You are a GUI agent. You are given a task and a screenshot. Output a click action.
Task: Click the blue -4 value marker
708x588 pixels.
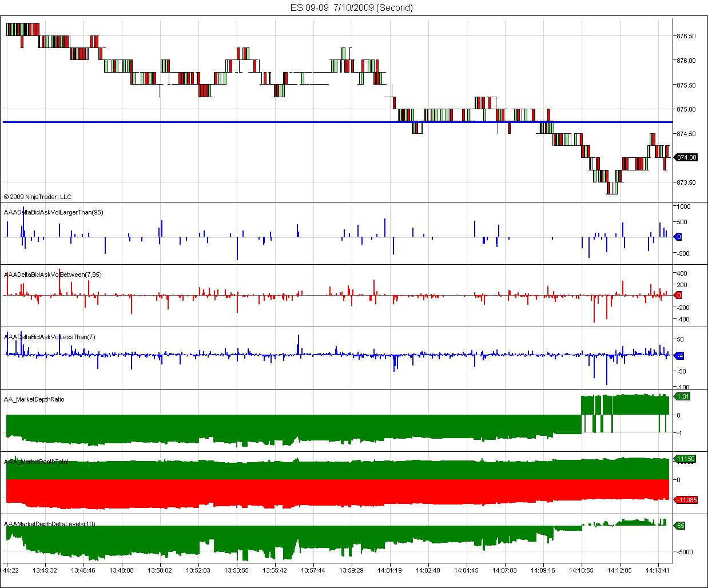(679, 356)
